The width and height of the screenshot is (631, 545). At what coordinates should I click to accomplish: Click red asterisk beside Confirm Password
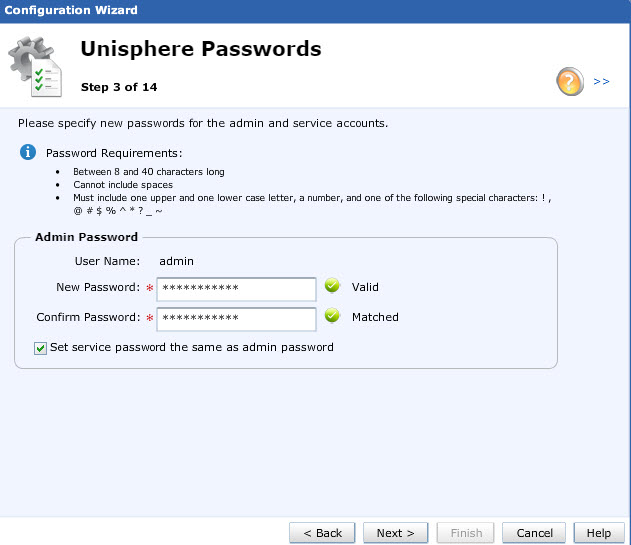click(150, 318)
